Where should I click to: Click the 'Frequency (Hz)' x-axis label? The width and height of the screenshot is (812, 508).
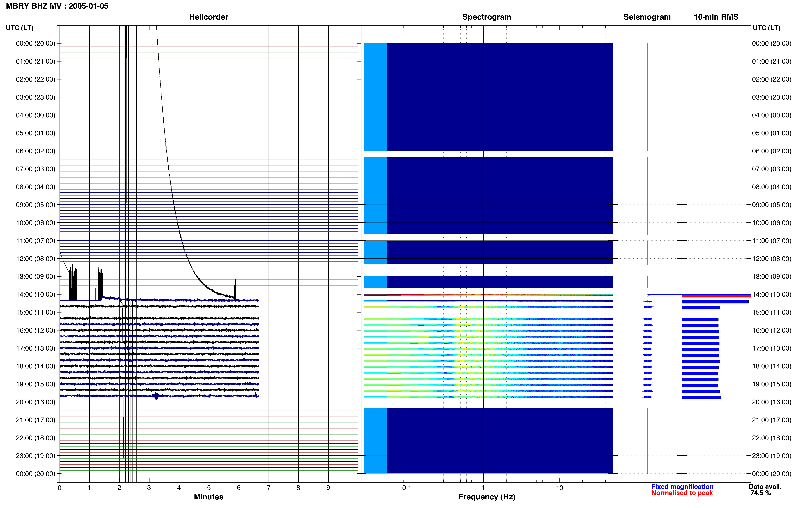click(487, 497)
